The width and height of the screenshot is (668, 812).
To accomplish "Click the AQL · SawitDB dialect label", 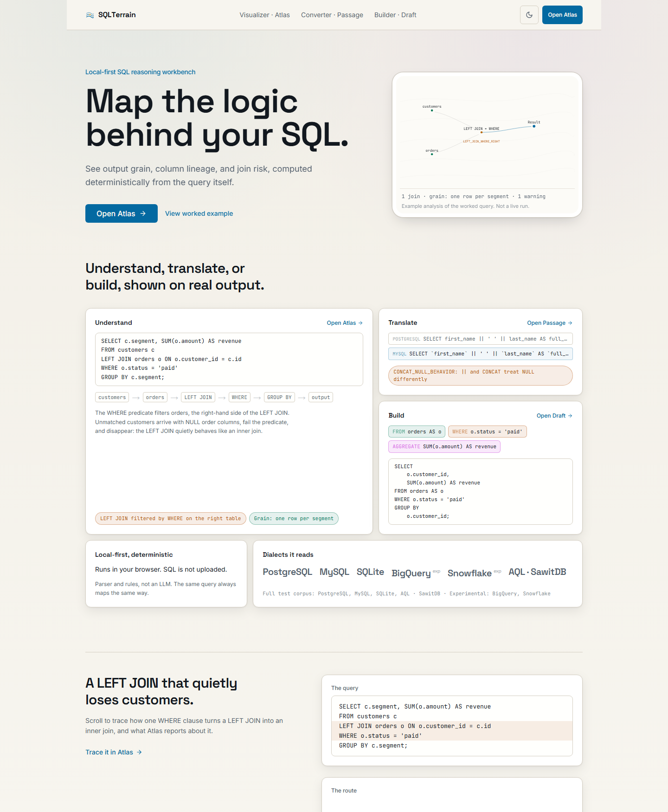I will point(537,572).
